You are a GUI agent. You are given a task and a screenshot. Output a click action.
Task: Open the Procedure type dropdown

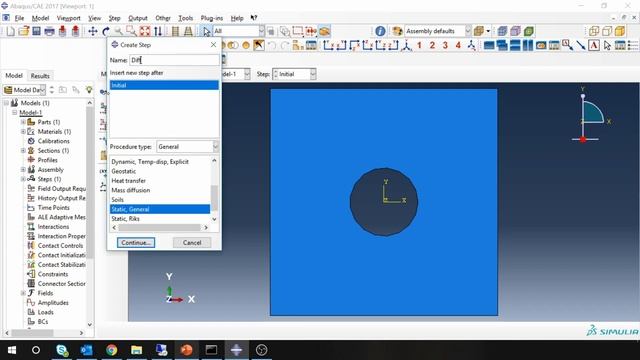[187, 147]
